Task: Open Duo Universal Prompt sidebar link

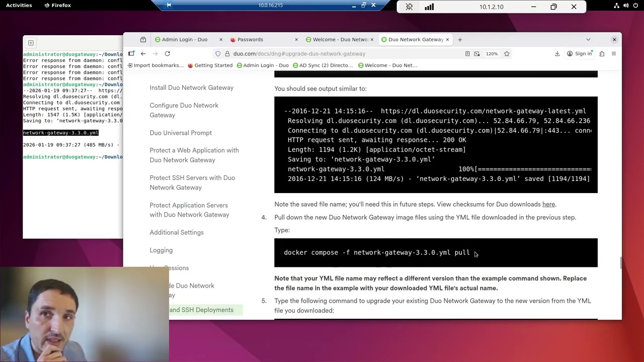Action: pyautogui.click(x=181, y=133)
